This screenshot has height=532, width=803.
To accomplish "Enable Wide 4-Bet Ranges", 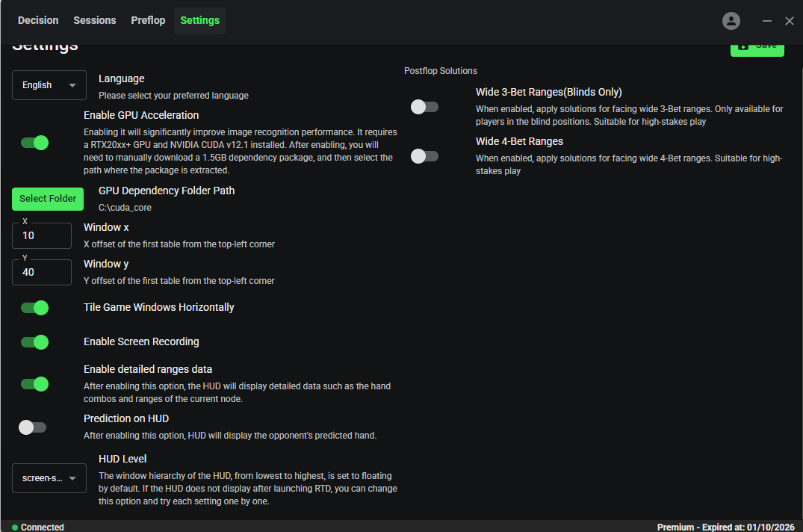I will coord(424,156).
